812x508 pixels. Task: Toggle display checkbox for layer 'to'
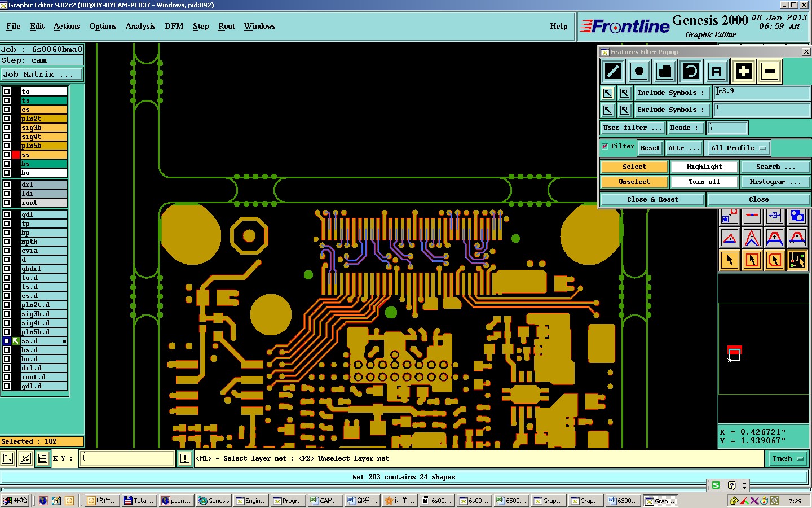7,91
